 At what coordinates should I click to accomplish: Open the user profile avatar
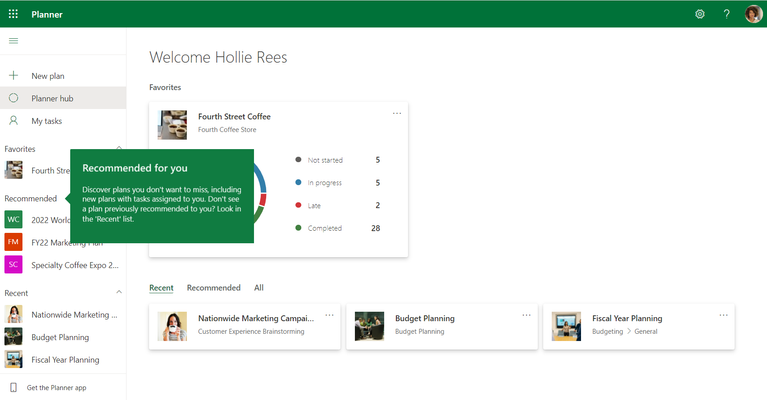753,14
